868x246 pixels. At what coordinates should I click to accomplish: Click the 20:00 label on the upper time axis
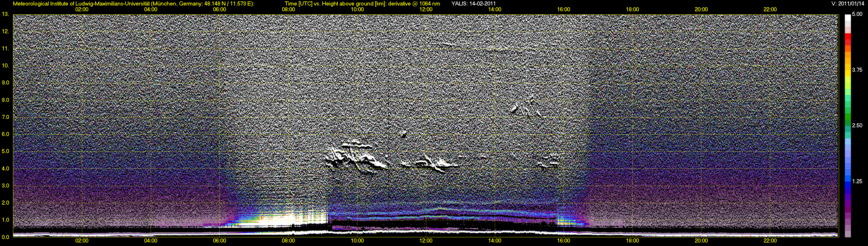[701, 10]
